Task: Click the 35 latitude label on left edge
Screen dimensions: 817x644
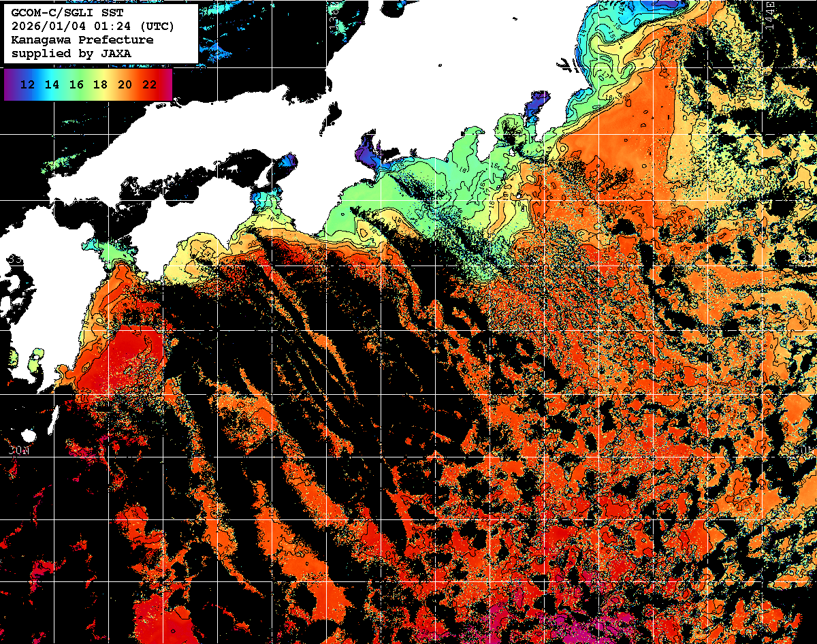Action: pyautogui.click(x=14, y=260)
